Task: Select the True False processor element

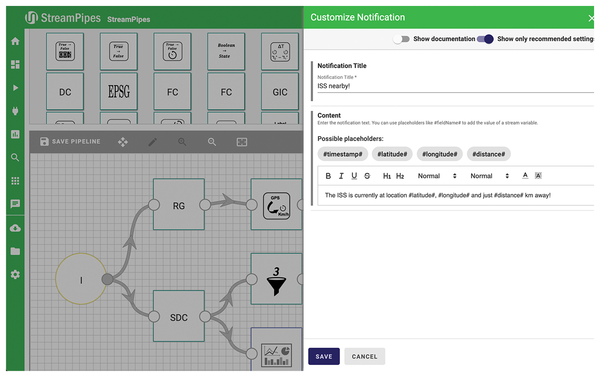Action: (119, 51)
